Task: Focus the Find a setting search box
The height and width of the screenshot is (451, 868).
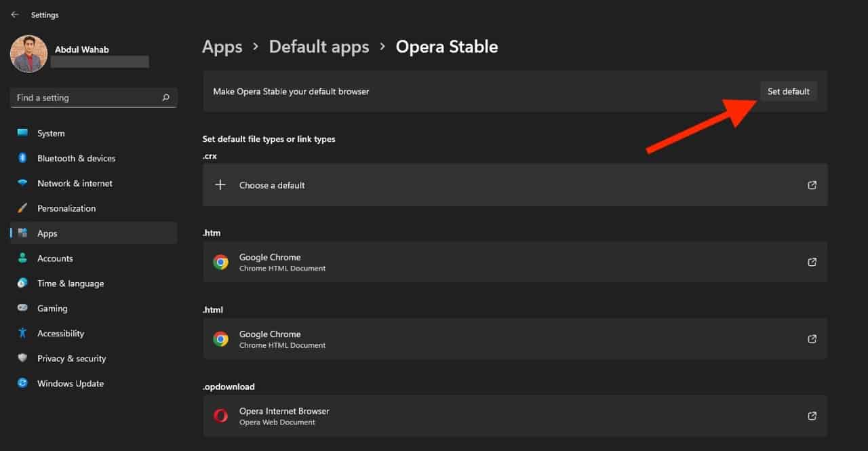Action: pos(94,98)
